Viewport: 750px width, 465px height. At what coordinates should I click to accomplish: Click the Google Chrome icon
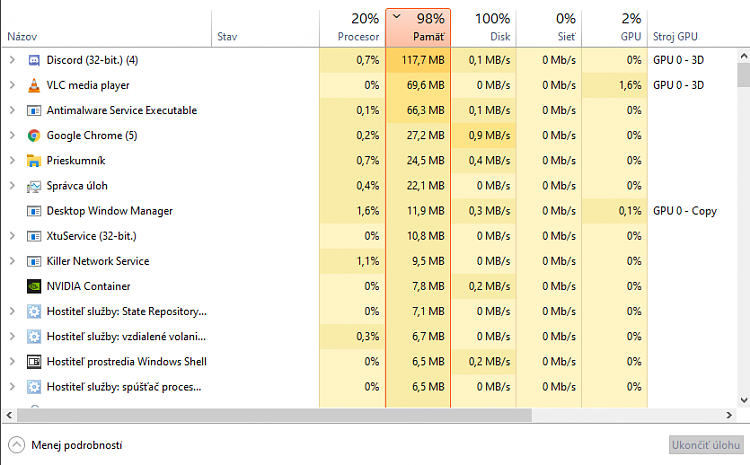tap(34, 136)
